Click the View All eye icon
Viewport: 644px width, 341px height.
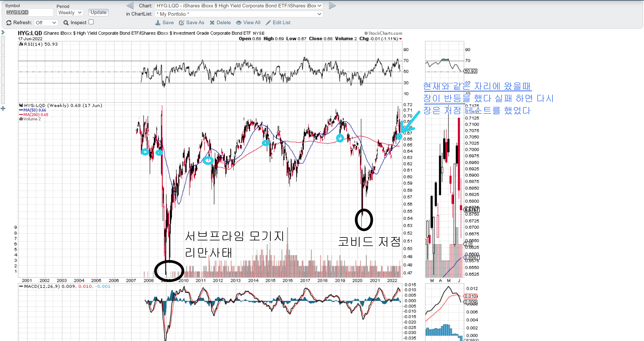[239, 23]
